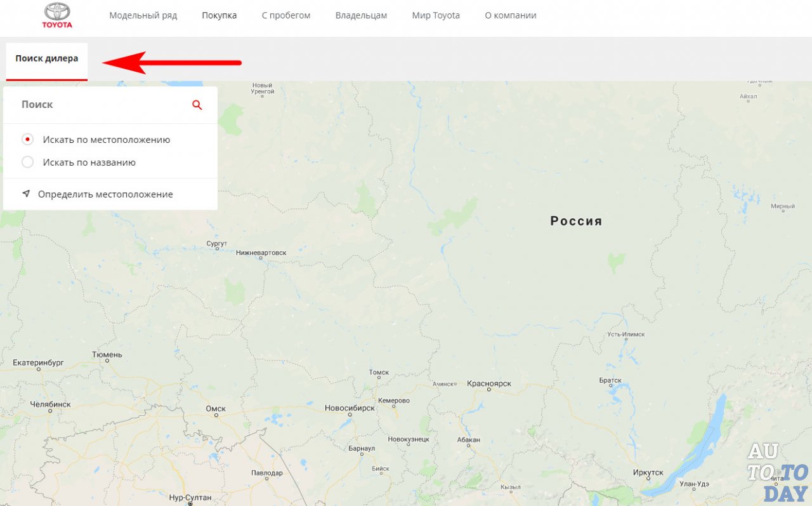Open the 'Модельный ряд' menu
This screenshot has height=506, width=812.
click(x=143, y=15)
